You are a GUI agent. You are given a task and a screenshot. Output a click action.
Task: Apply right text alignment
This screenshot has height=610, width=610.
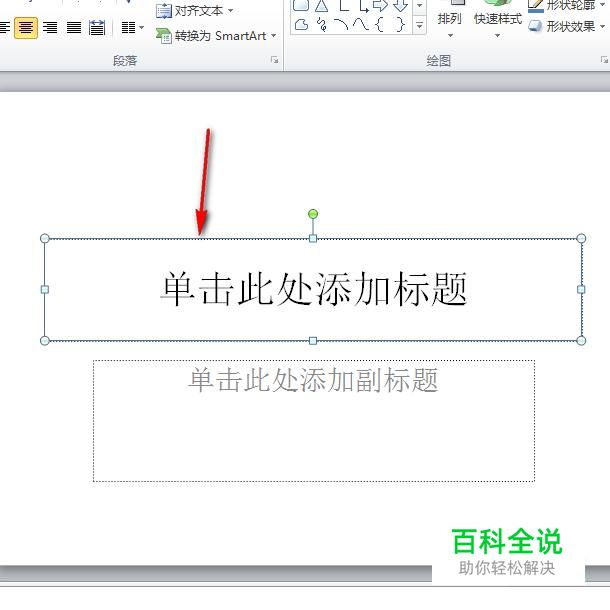click(50, 28)
